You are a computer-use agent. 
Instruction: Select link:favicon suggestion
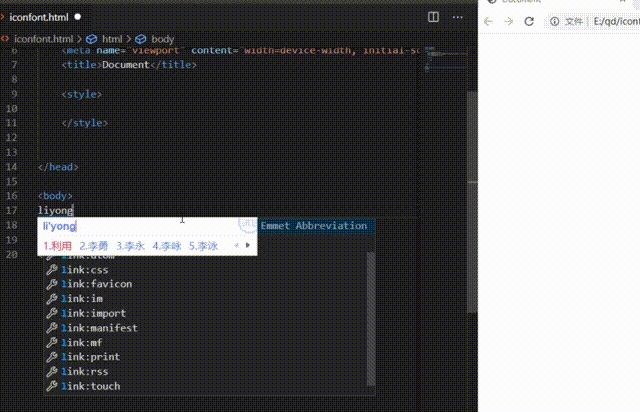coord(206,284)
